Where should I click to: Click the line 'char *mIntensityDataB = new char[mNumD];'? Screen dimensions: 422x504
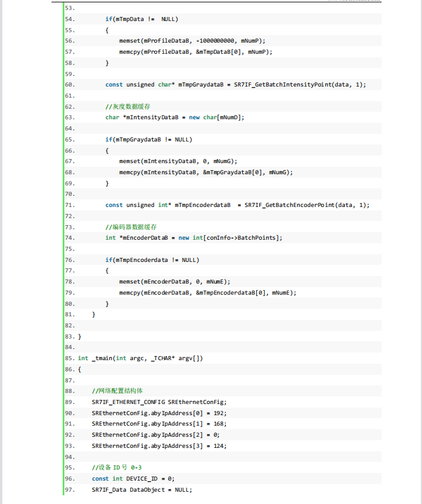pyautogui.click(x=174, y=118)
